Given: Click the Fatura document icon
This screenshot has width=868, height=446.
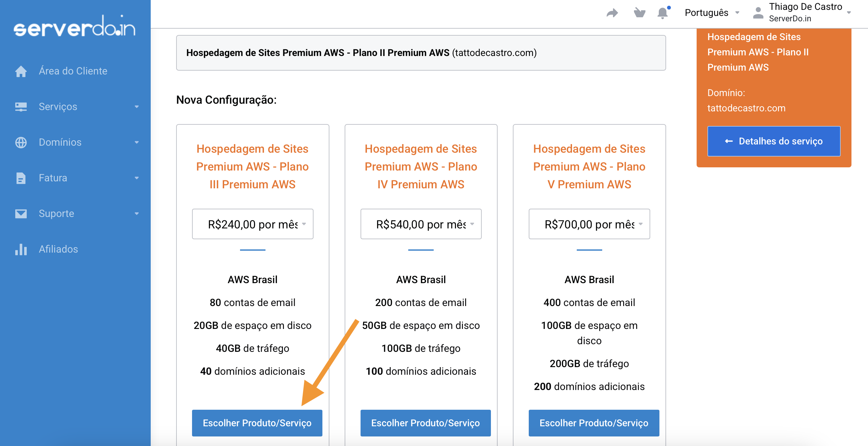Looking at the screenshot, I should point(21,178).
